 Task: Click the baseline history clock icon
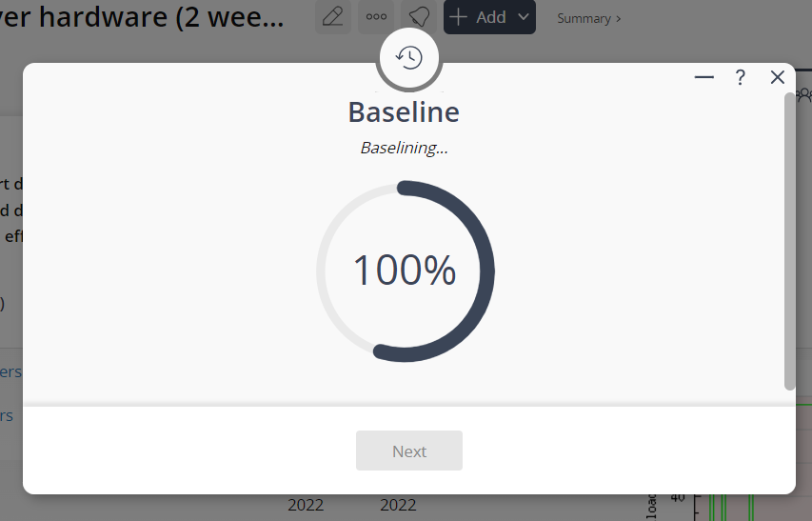pos(409,57)
